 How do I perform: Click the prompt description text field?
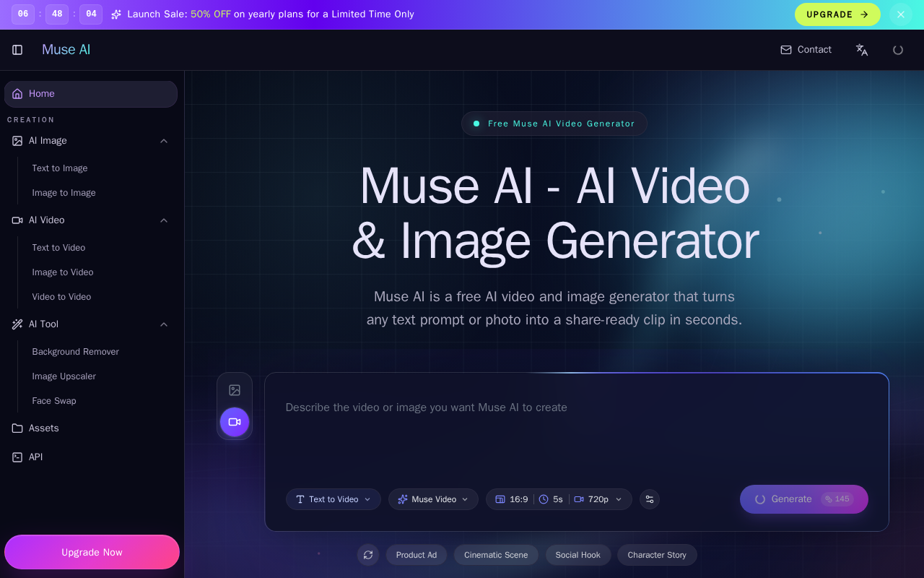coord(576,433)
